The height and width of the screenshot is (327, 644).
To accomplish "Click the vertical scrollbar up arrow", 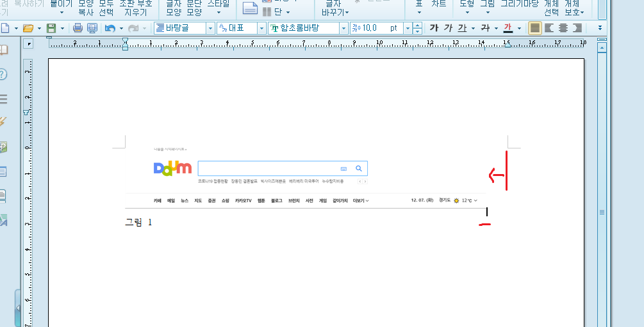I will 602,48.
